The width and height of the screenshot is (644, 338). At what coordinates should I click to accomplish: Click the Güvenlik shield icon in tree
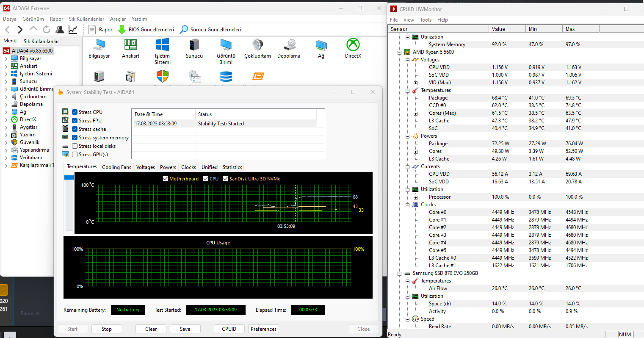click(x=14, y=142)
